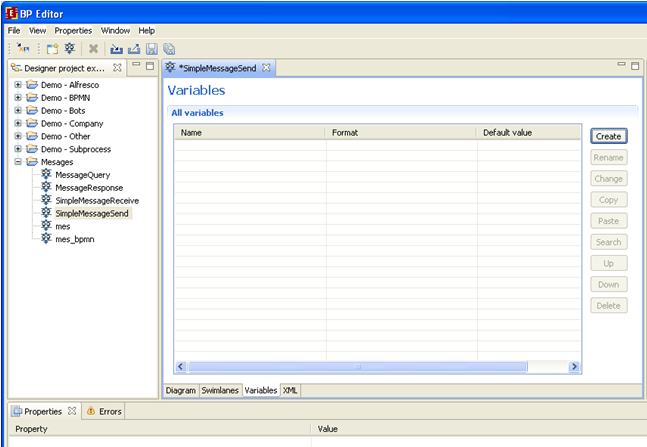Click the floppy disk Save icon
This screenshot has height=447, width=647.
coord(151,48)
